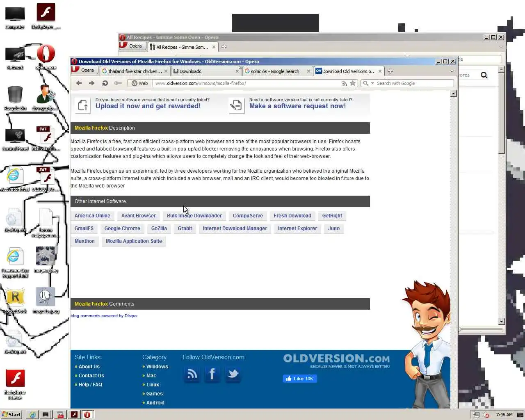This screenshot has height=420, width=525.
Task: Click the Facebook Like 10K button
Action: (x=300, y=379)
